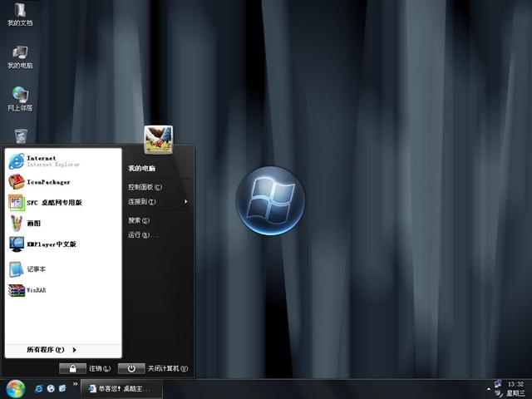Click the third quick launch icon
Image resolution: width=532 pixels, height=399 pixels.
[62, 388]
